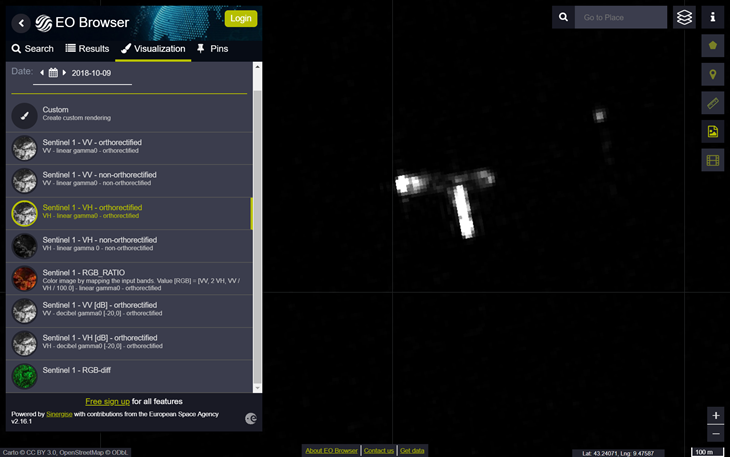Click the Login button

click(241, 19)
